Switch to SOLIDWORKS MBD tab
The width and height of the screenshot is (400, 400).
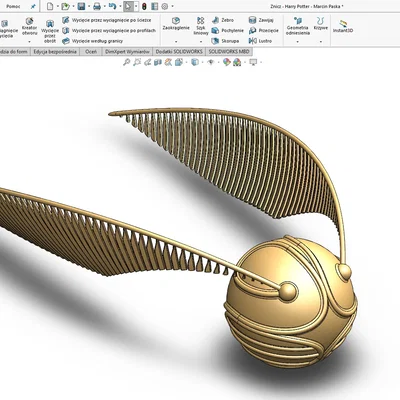229,52
